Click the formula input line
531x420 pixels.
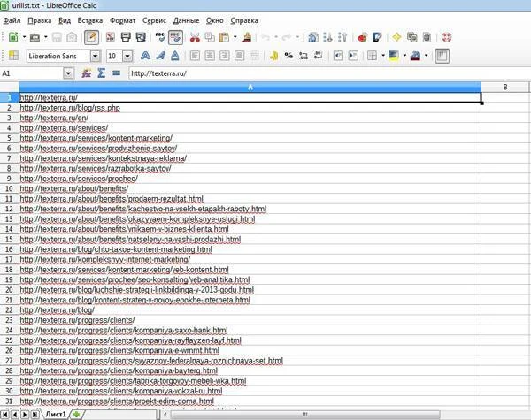[328, 73]
